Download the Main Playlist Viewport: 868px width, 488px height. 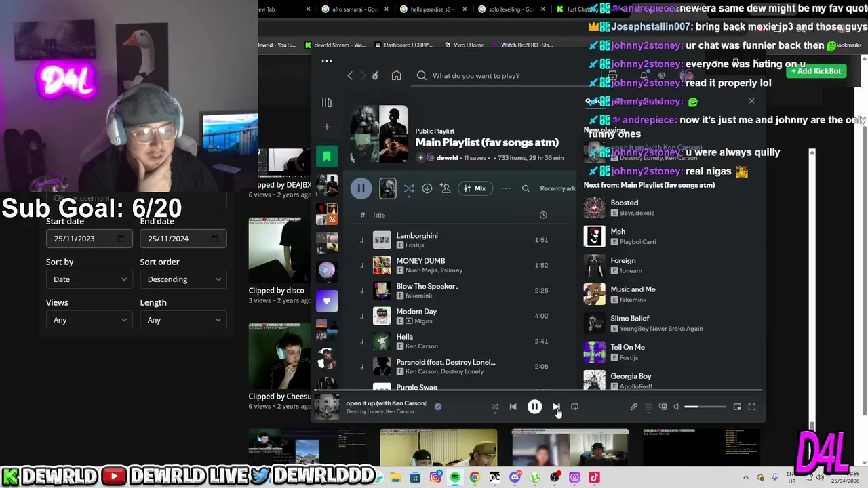click(427, 188)
